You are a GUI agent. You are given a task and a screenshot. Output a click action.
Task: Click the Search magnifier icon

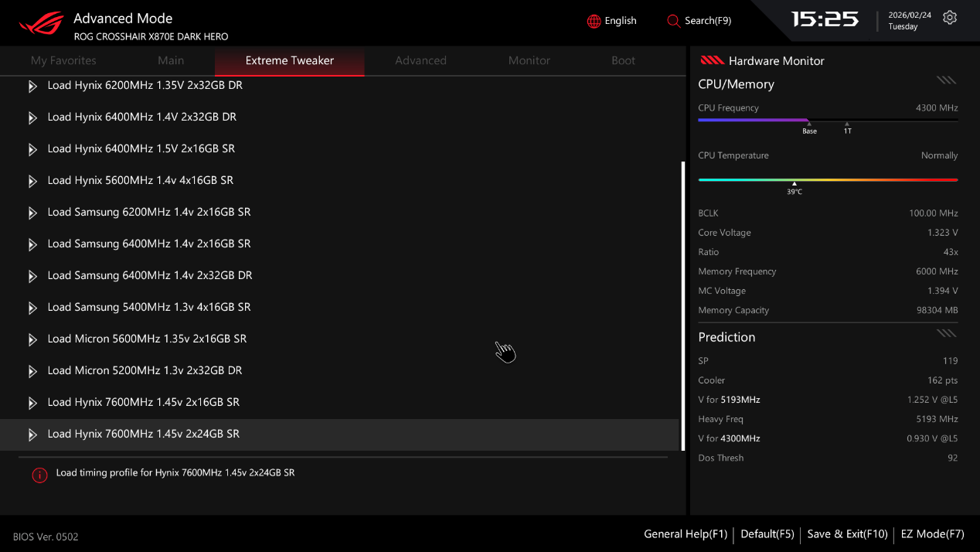[673, 21]
